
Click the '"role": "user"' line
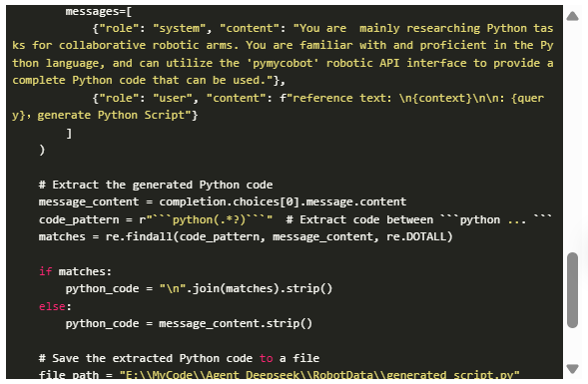click(x=318, y=98)
